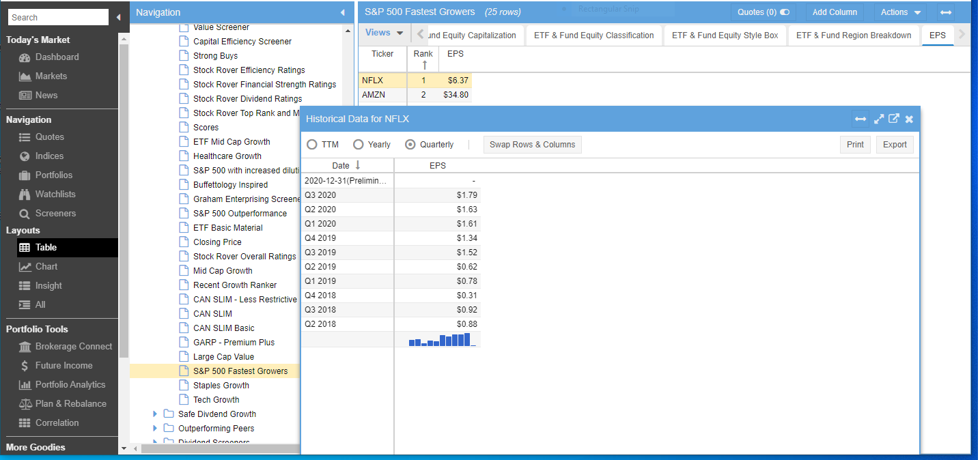Screen dimensions: 980x460
Task: Expand the Safe Dividend Growth folder
Action: click(x=155, y=414)
